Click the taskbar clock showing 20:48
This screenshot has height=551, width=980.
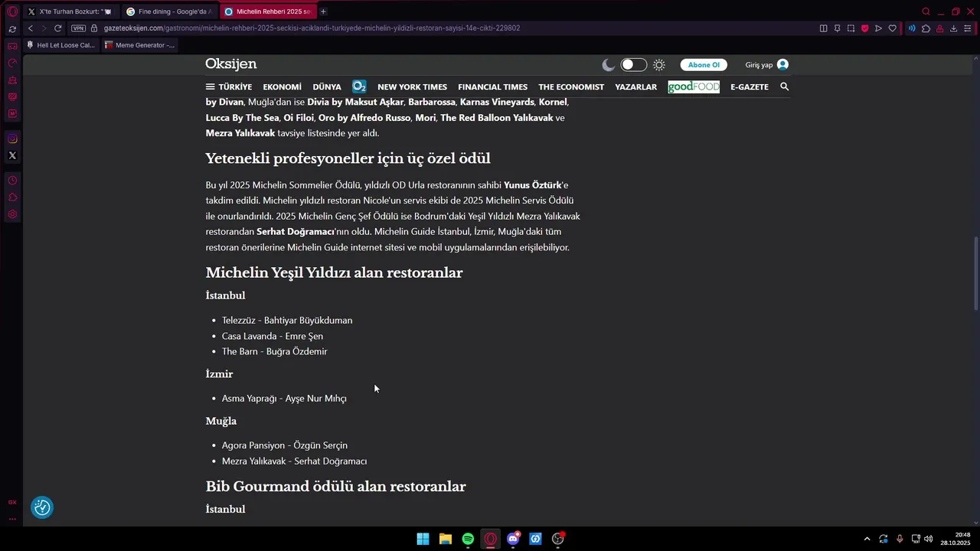956,539
